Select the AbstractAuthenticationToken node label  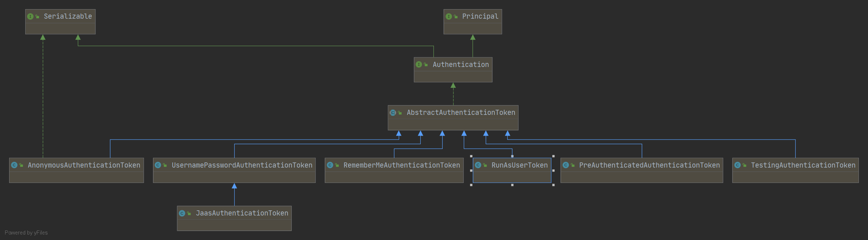pyautogui.click(x=460, y=113)
